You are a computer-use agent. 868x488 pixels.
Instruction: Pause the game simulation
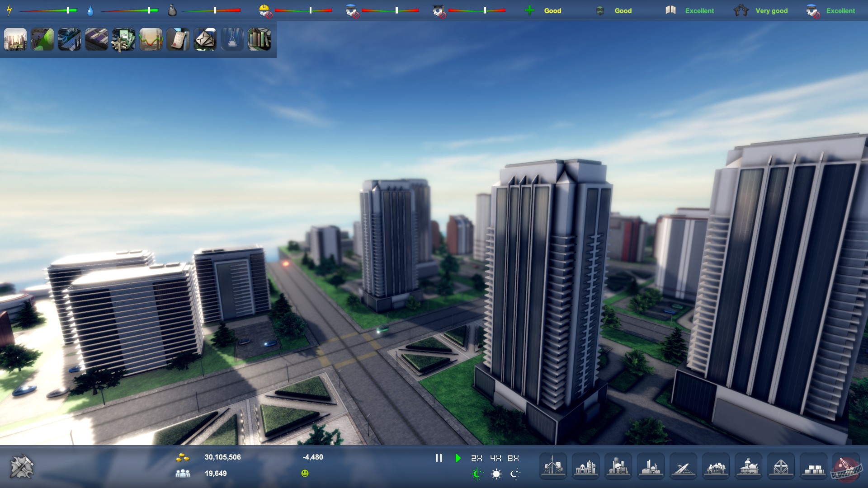[438, 458]
